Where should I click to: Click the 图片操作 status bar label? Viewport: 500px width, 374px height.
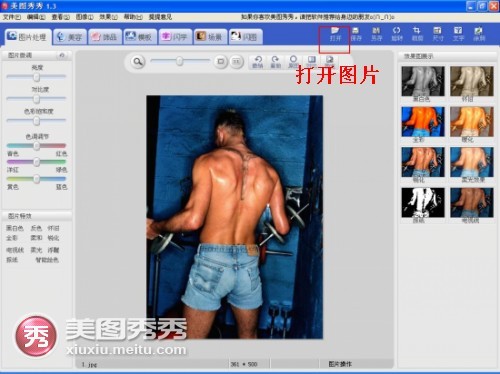340,364
